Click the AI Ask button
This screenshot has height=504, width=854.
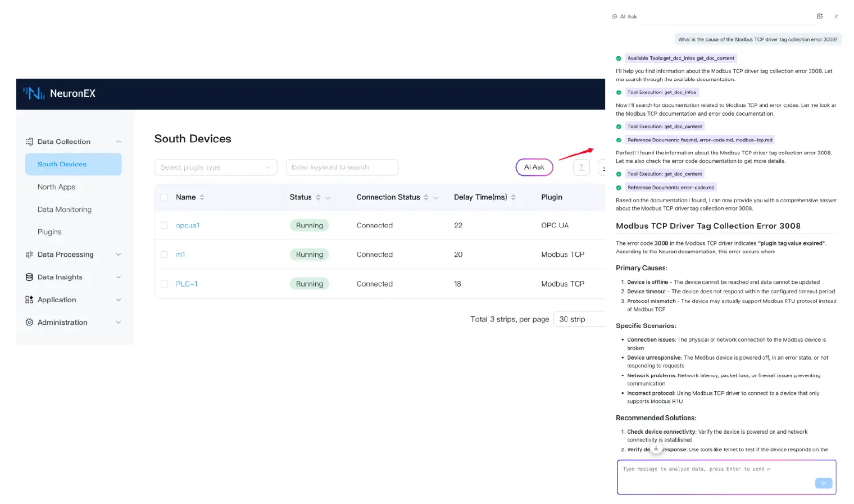pyautogui.click(x=534, y=167)
